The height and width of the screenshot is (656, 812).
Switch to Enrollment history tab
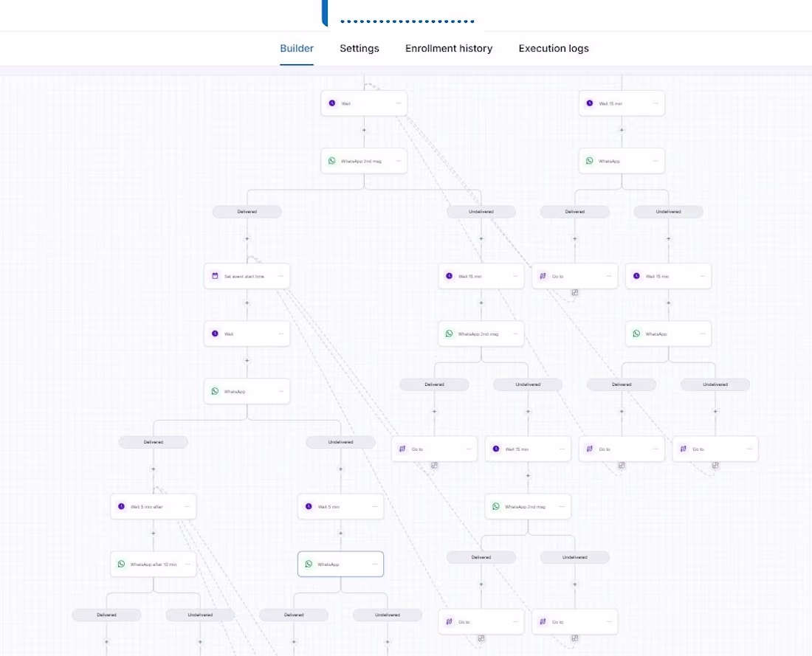[449, 48]
